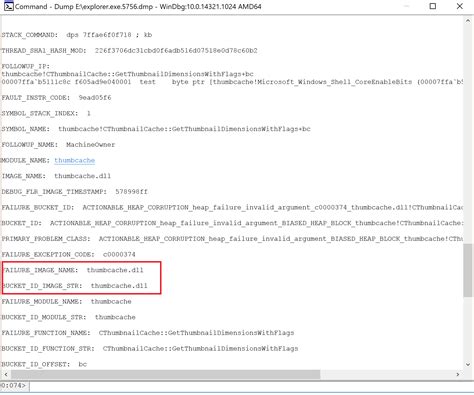Click the command input field at prompt

point(251,386)
